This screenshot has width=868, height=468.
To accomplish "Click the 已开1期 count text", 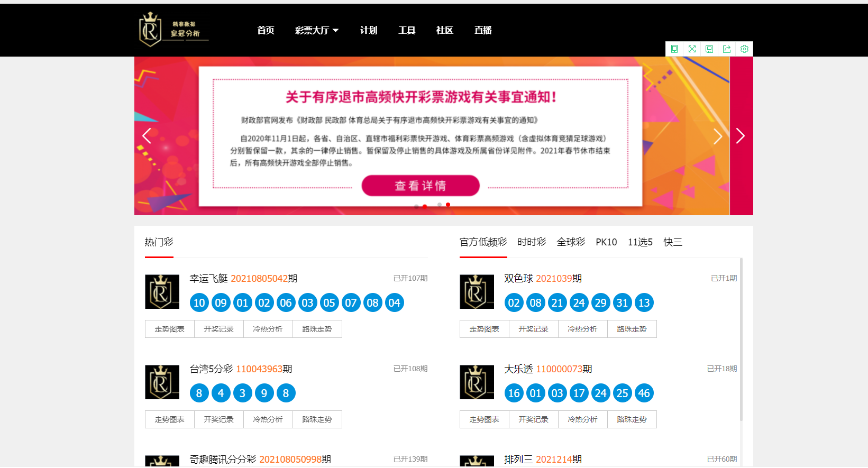I will [x=724, y=278].
